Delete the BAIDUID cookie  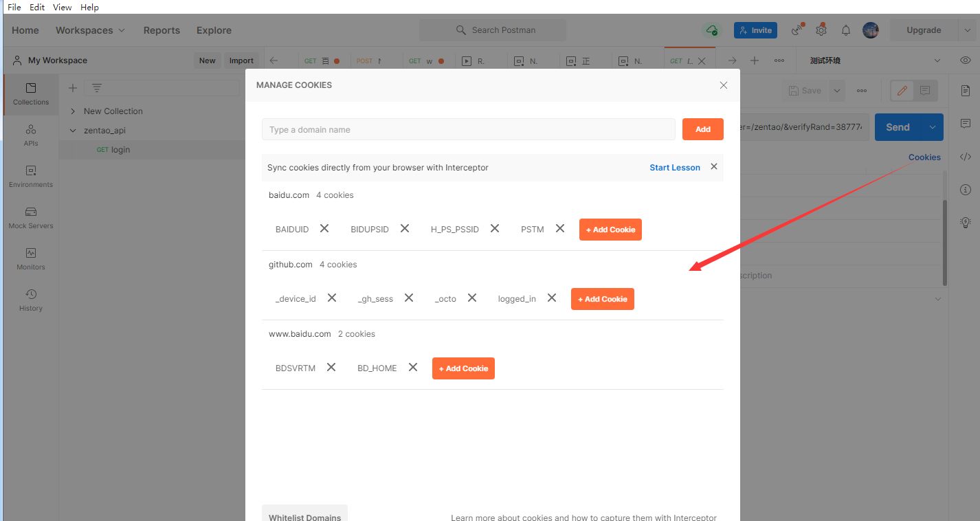click(x=324, y=228)
